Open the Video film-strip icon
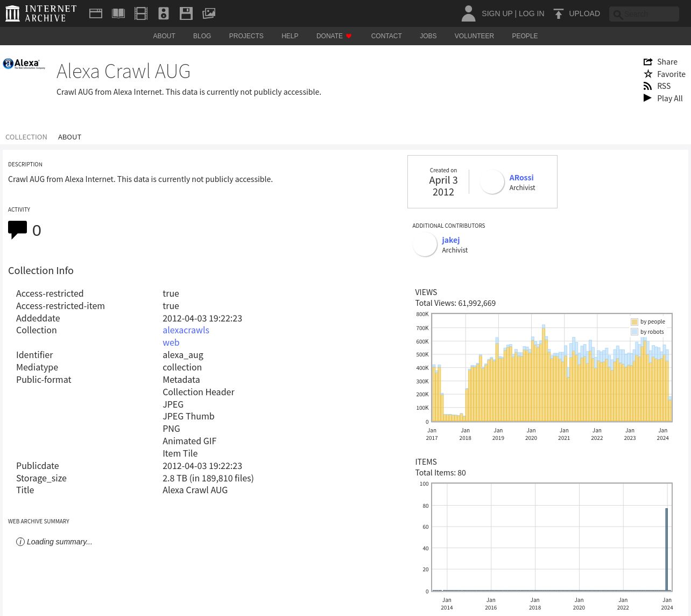 click(x=141, y=13)
